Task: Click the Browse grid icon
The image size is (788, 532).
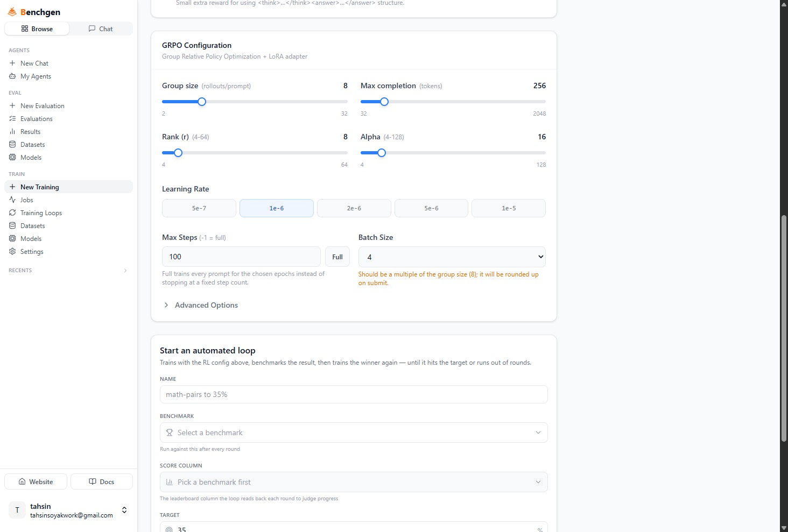Action: pos(25,29)
